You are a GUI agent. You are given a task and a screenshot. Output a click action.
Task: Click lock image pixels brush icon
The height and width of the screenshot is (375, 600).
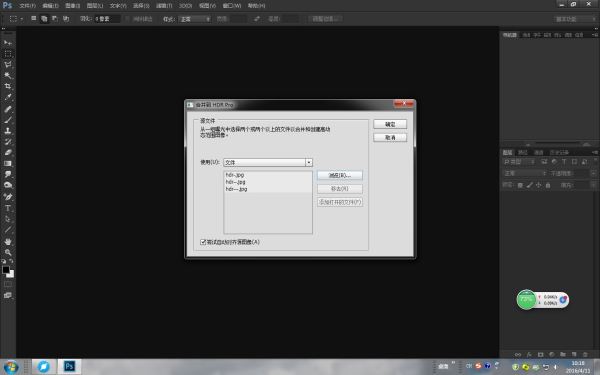529,185
